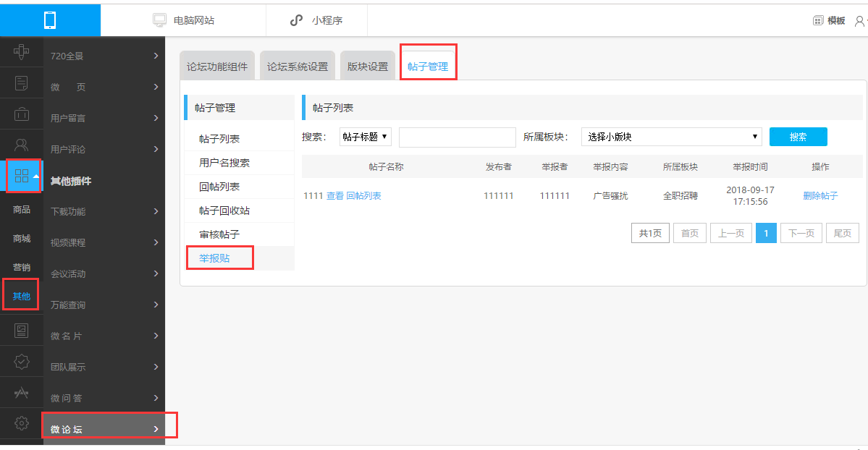
Task: Click the user account icon at top right
Action: (860, 21)
